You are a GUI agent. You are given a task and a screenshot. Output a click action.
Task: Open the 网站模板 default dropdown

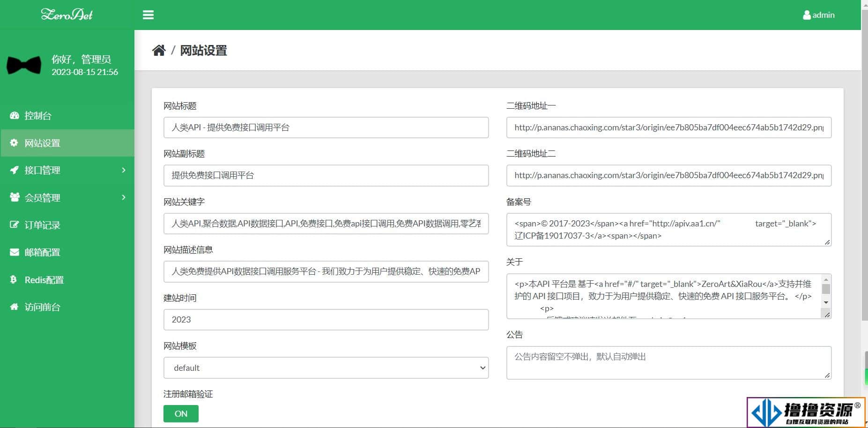pyautogui.click(x=326, y=368)
